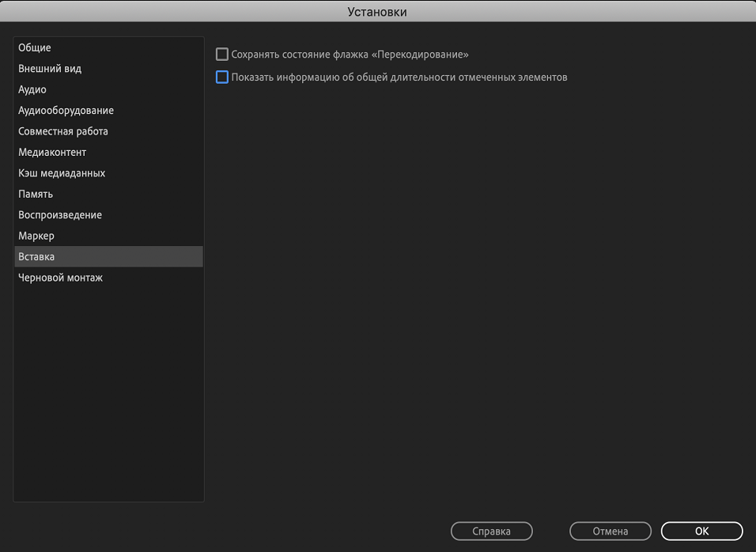The image size is (756, 552).
Task: Tick the Показать информацию об общей длительности checkbox
Action: click(x=222, y=78)
